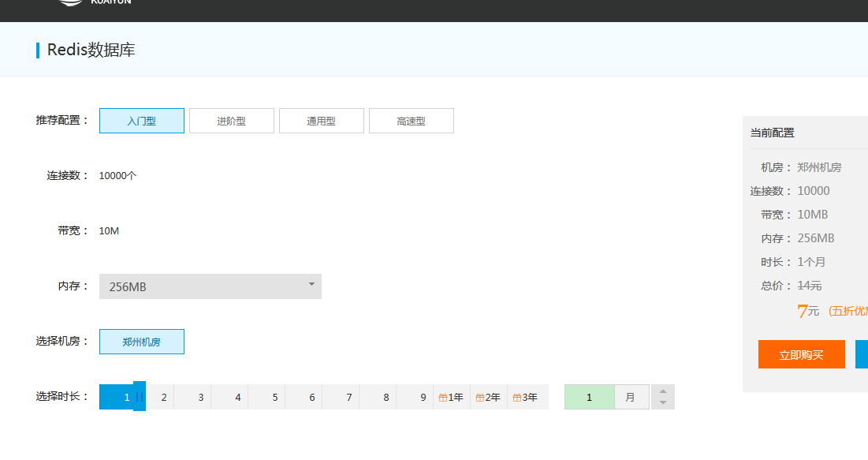The height and width of the screenshot is (460, 868).
Task: Click the 立即购买 orange button
Action: (x=802, y=355)
